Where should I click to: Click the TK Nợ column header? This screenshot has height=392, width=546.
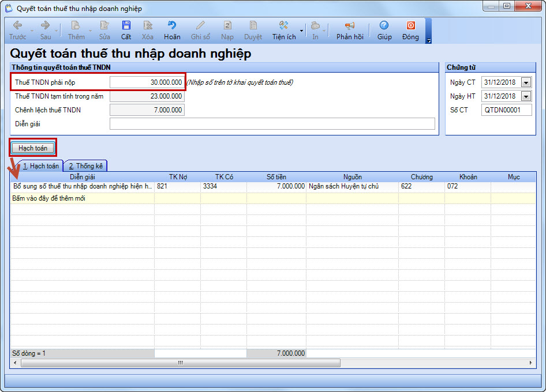pyautogui.click(x=178, y=177)
